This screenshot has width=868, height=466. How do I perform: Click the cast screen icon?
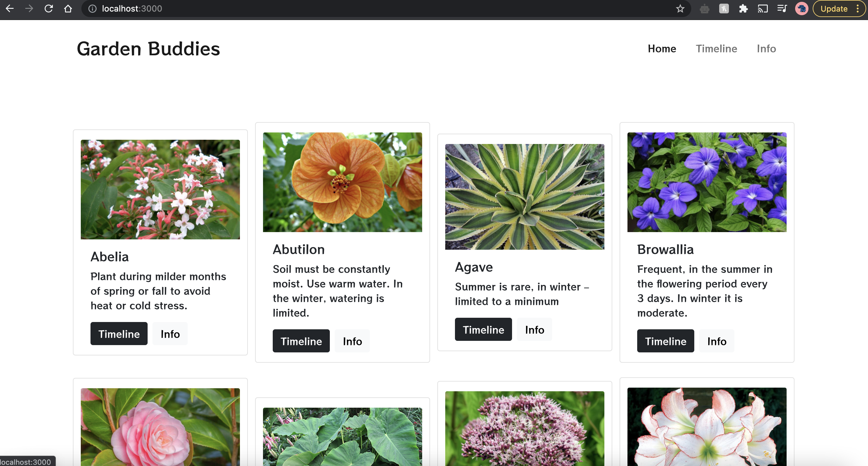[x=763, y=9]
